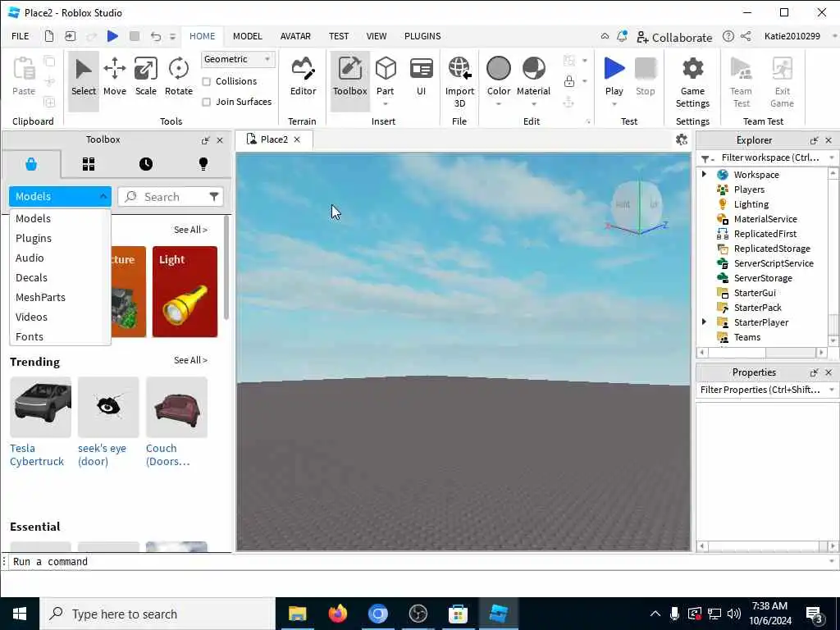Click the quick-access blue play icon
This screenshot has width=840, height=630.
[x=112, y=36]
